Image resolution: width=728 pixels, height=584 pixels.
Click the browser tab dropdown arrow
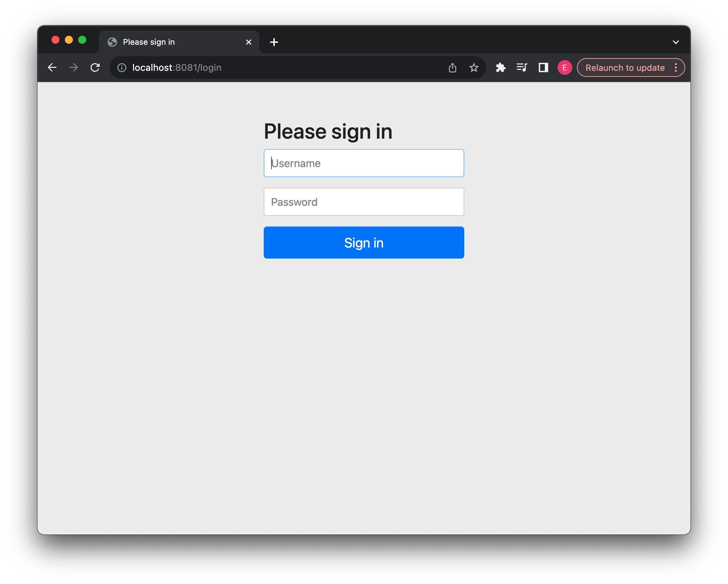coord(676,42)
